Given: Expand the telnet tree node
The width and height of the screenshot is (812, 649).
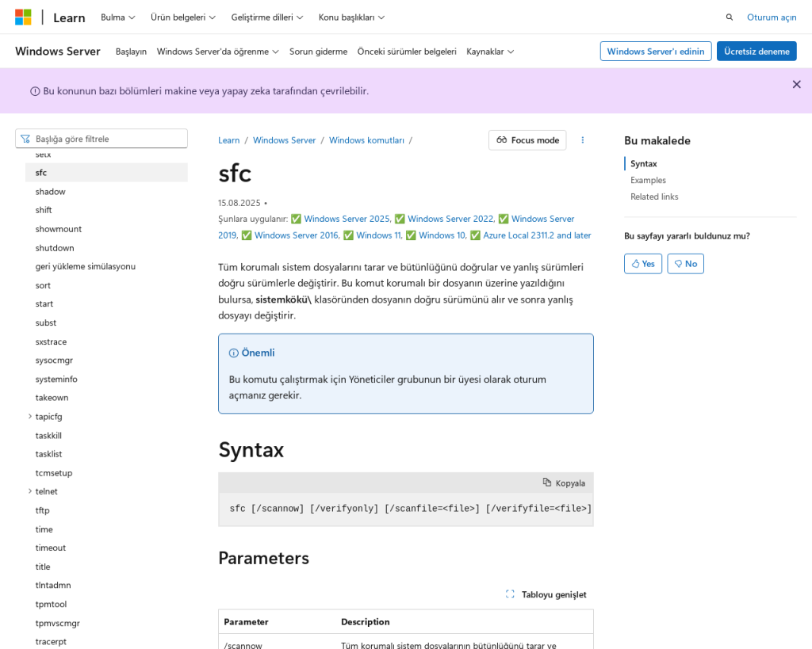Looking at the screenshot, I should point(29,491).
